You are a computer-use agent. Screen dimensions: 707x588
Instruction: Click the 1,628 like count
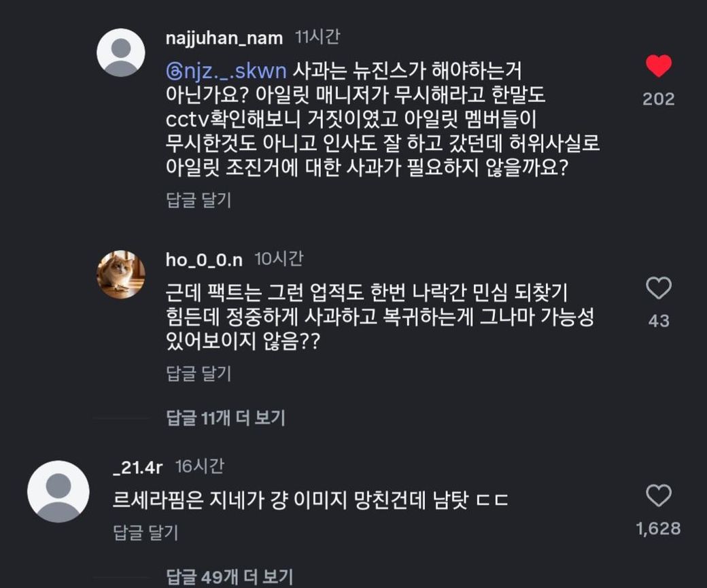coord(658,529)
